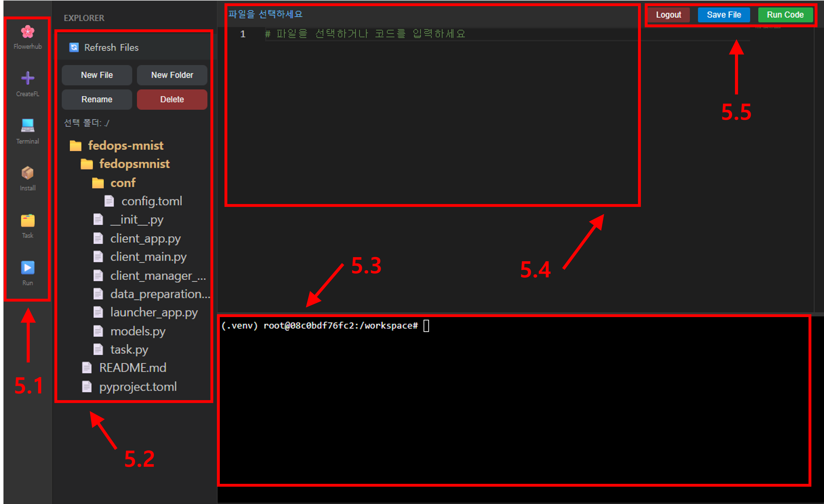The height and width of the screenshot is (504, 824).
Task: Click the green Run Code button
Action: click(785, 15)
